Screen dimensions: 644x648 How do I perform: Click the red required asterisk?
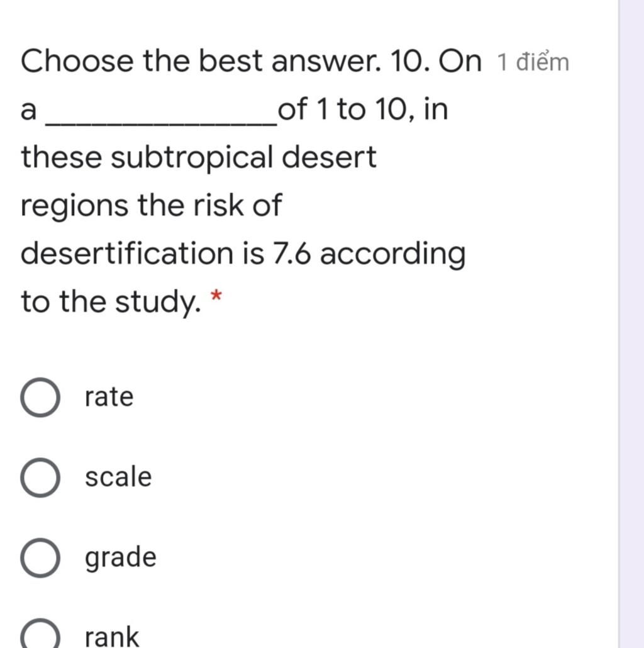(216, 296)
